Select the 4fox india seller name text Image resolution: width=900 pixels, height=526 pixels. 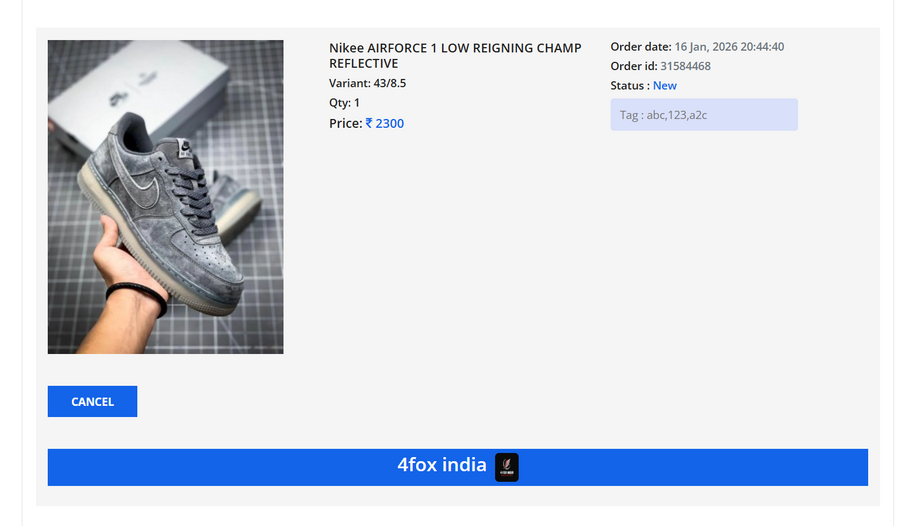442,465
